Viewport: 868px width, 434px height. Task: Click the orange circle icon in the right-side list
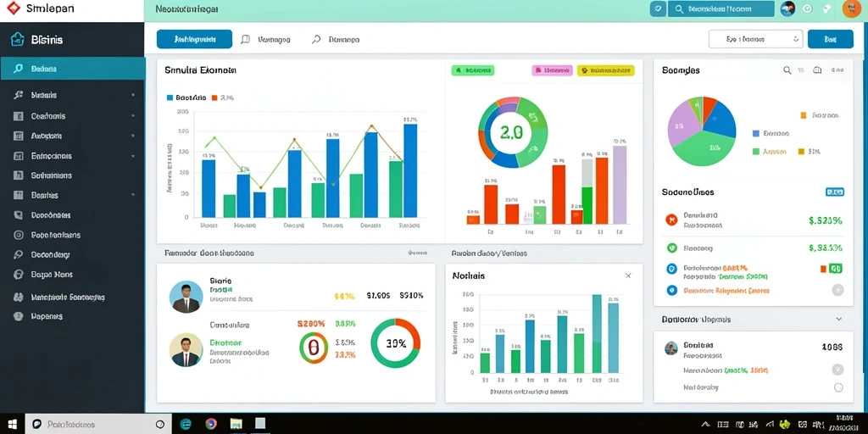click(x=672, y=220)
